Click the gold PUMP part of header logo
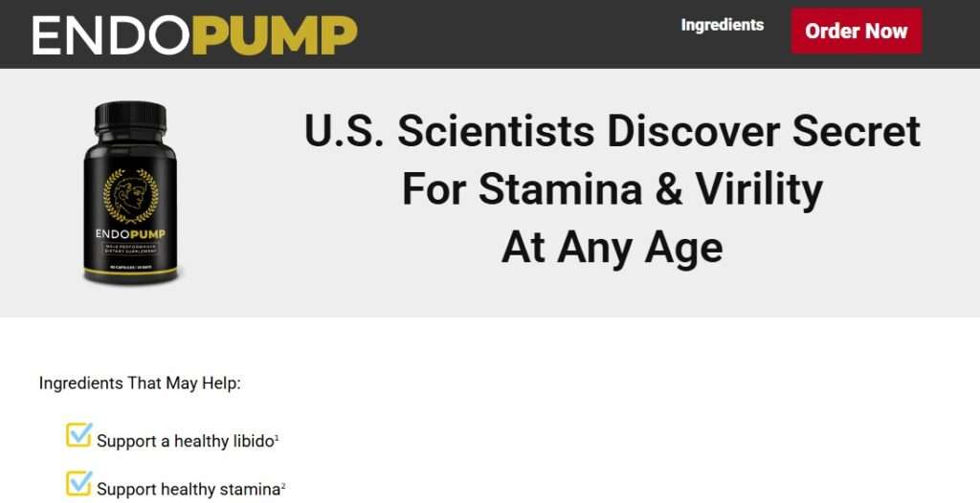Image resolution: width=980 pixels, height=503 pixels. 275,35
